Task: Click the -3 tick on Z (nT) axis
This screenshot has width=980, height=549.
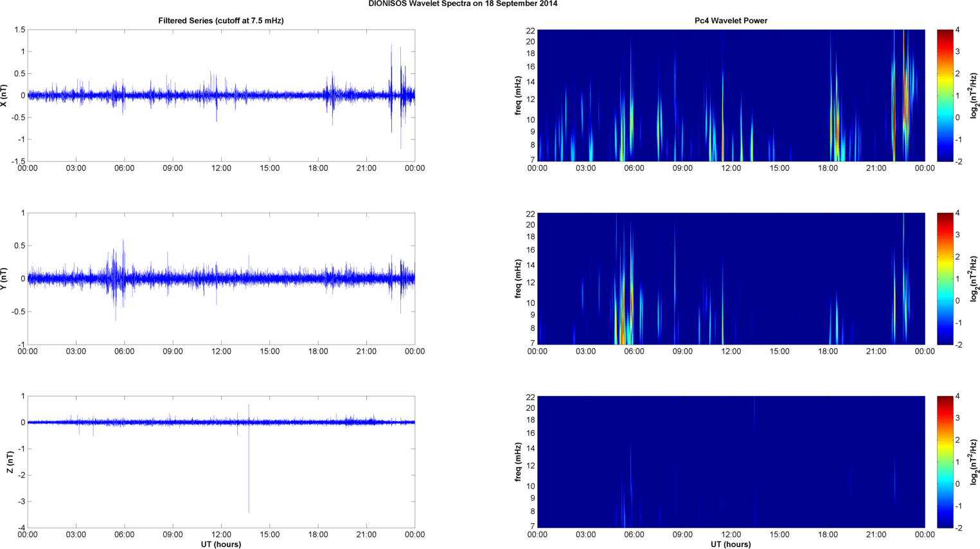Action: coord(21,501)
